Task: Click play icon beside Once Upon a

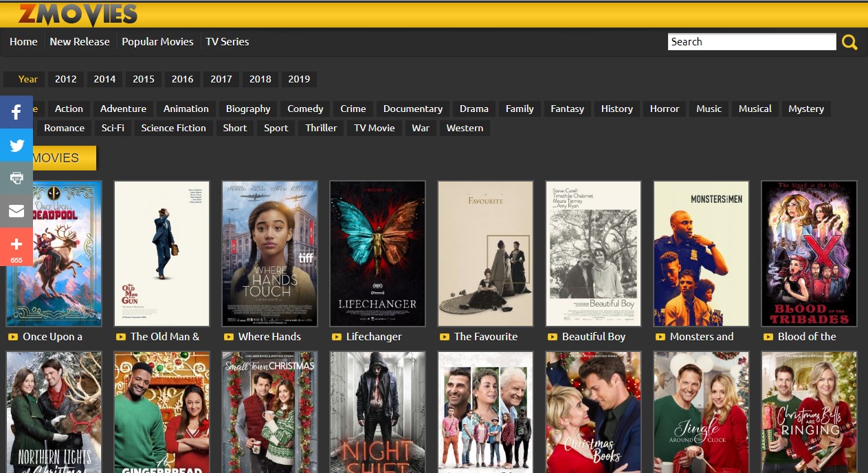Action: [12, 337]
